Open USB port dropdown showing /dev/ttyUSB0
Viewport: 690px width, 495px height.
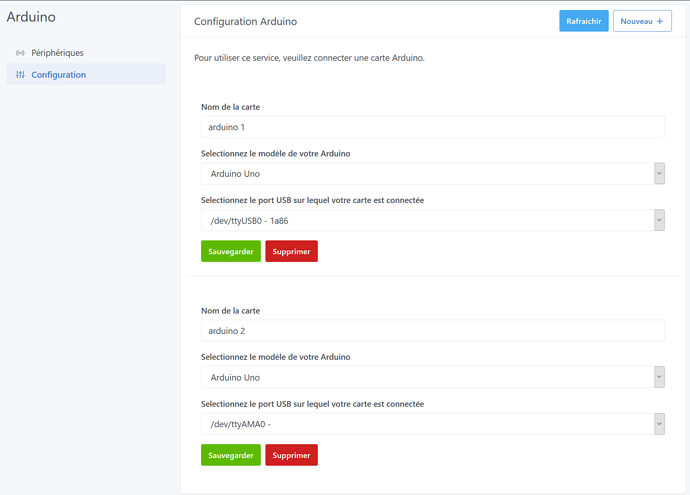click(433, 220)
